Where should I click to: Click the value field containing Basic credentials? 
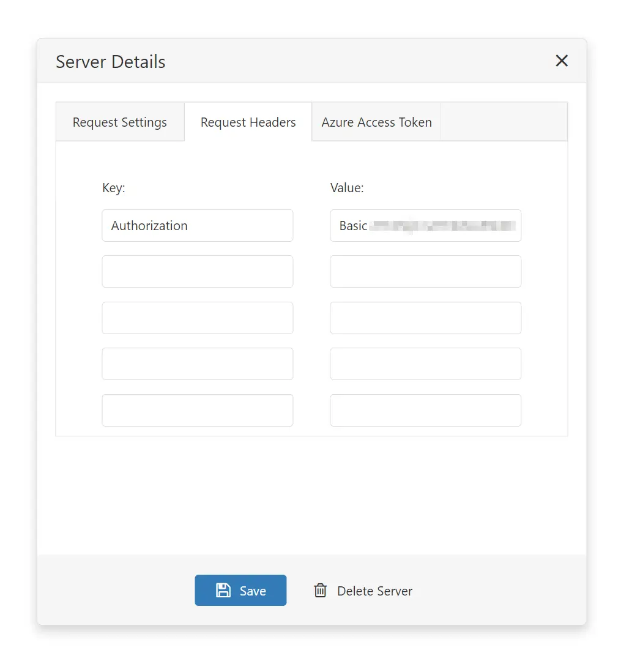tap(425, 225)
